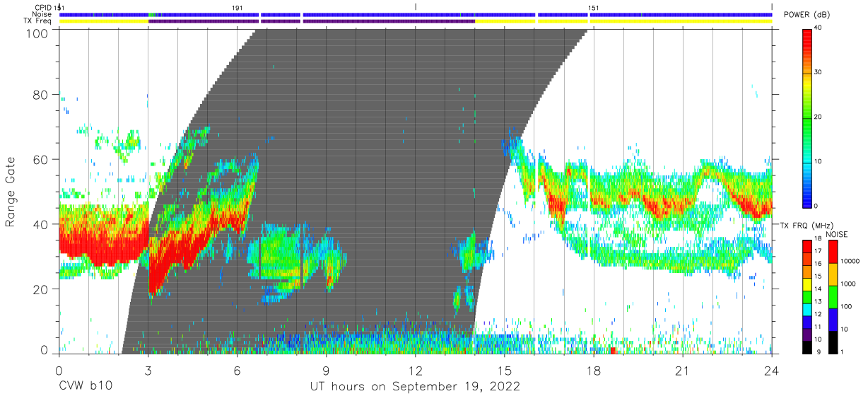Viewport: 868px width, 401px height.
Task: Click the UT hours on September 19, 2022 title
Action: coord(415,387)
